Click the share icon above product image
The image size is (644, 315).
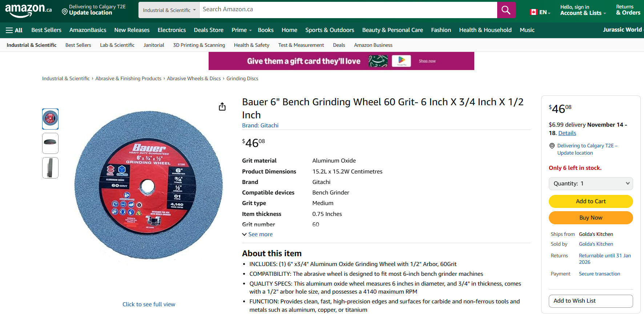tap(222, 106)
